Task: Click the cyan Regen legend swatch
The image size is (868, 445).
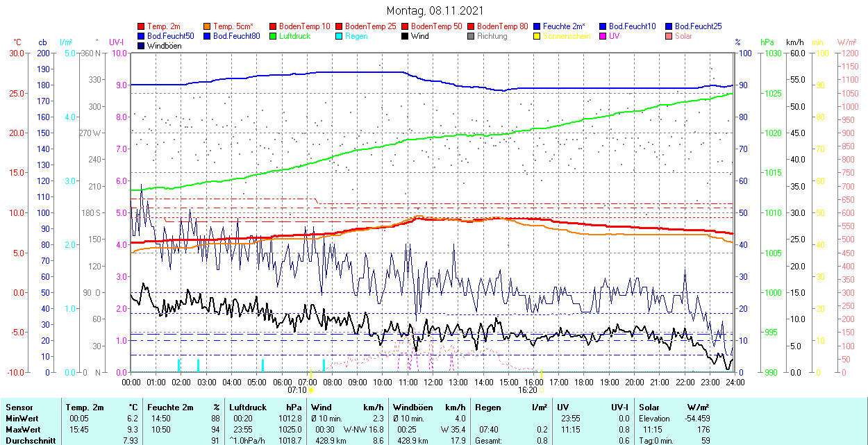Action: (340, 36)
